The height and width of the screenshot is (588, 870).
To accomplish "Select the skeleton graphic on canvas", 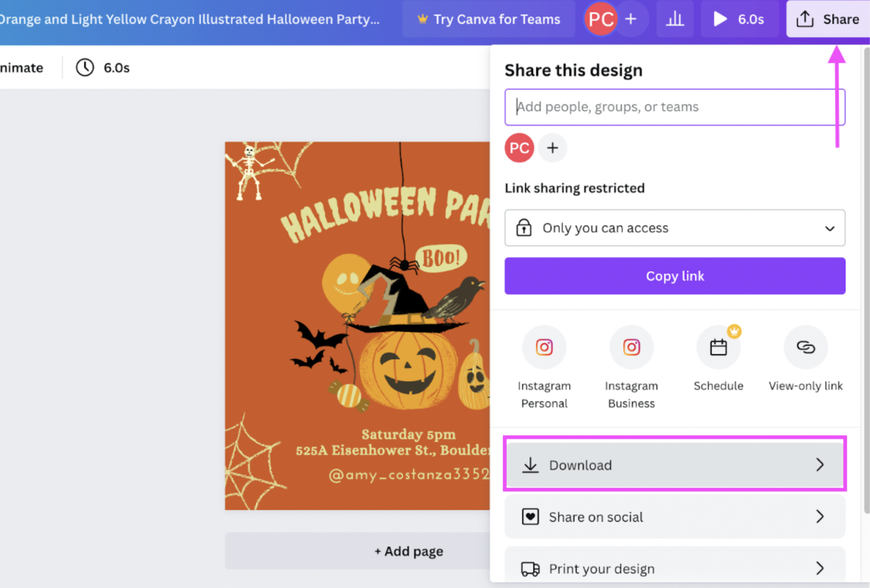I will click(250, 173).
